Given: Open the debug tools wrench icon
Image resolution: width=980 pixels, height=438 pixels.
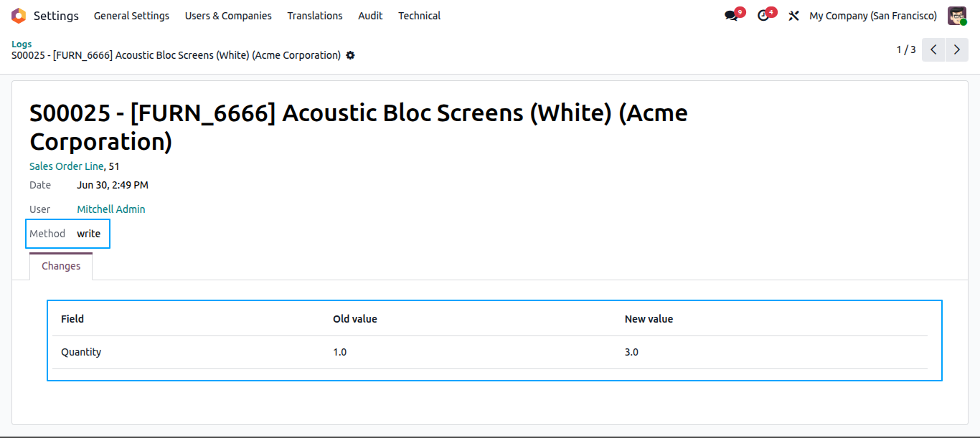Looking at the screenshot, I should coord(793,16).
